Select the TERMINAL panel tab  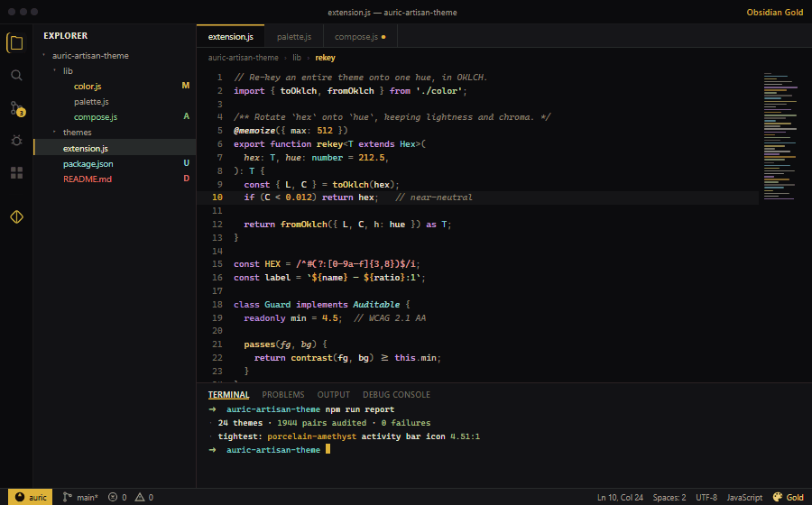pos(228,395)
